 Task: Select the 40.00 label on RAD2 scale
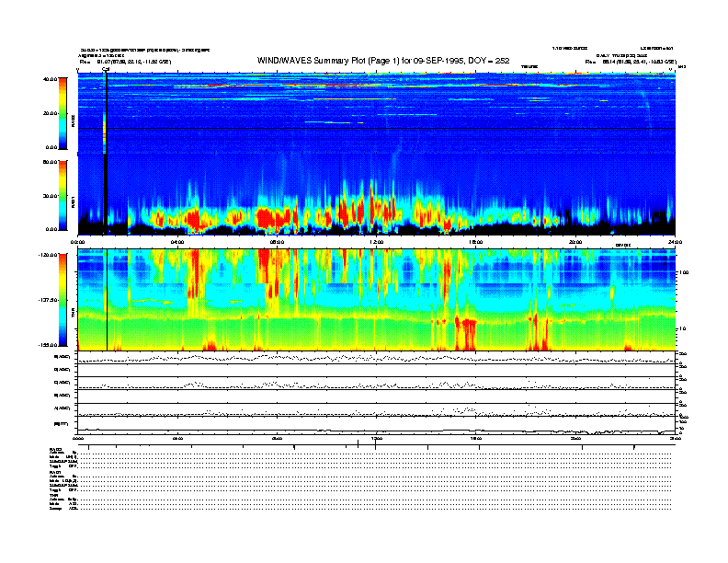point(50,79)
